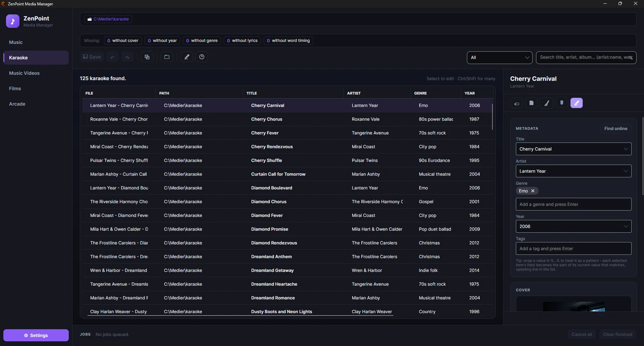Expand the Title combo box dropdown
The height and width of the screenshot is (346, 644).
[626, 149]
